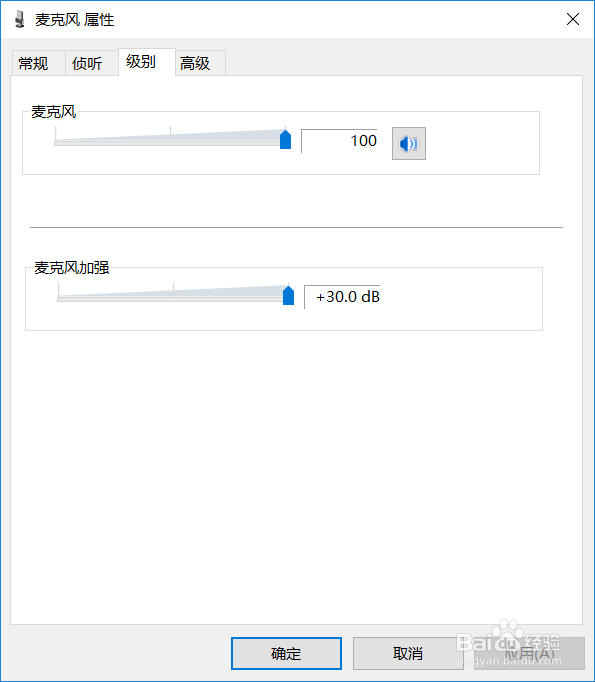Click the 麦克风加强 group label

click(x=72, y=268)
